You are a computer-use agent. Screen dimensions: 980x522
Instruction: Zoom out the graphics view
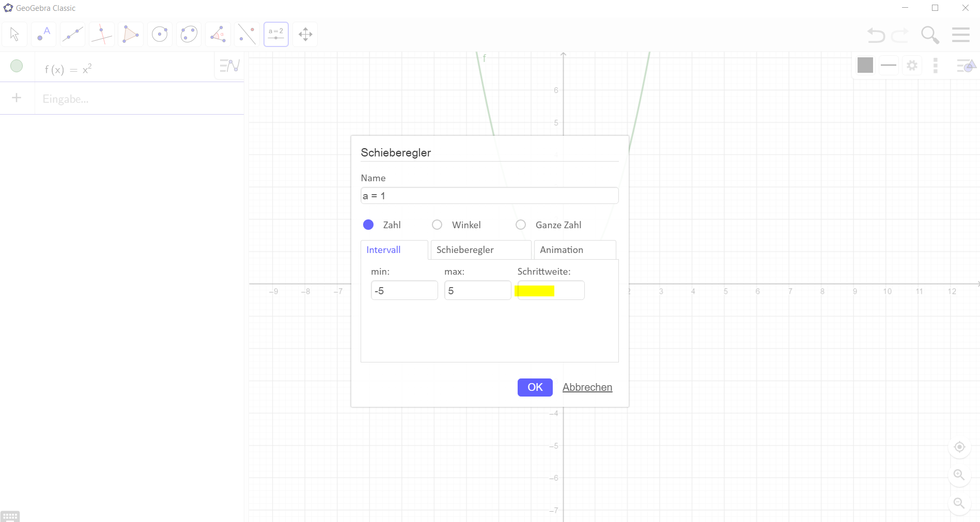tap(959, 503)
